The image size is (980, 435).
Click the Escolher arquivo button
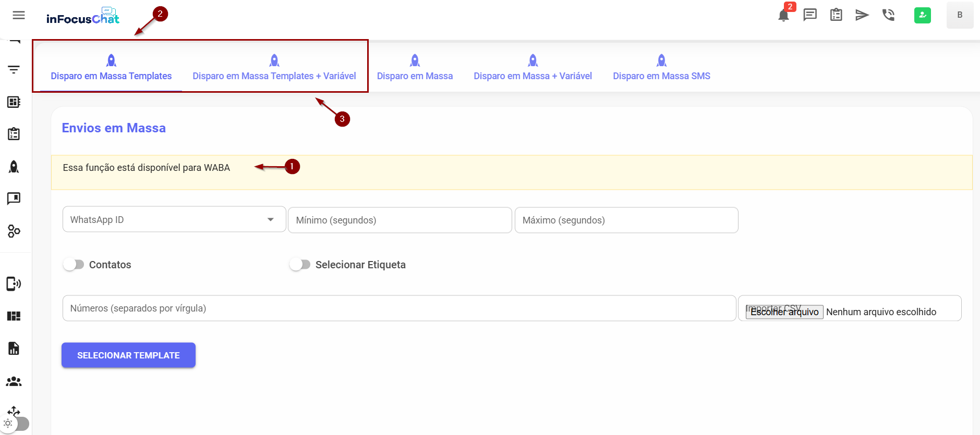[784, 312]
